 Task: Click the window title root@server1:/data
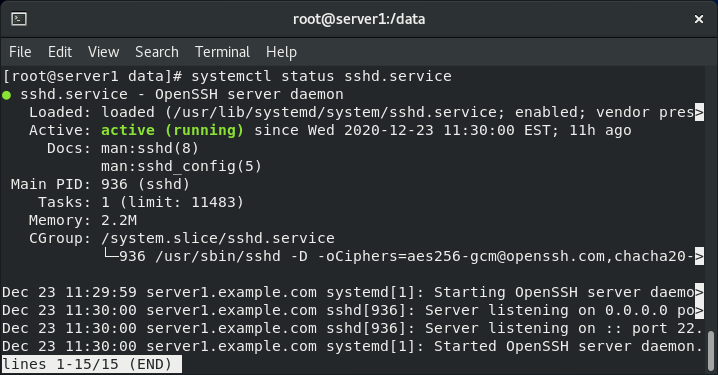pyautogui.click(x=359, y=19)
